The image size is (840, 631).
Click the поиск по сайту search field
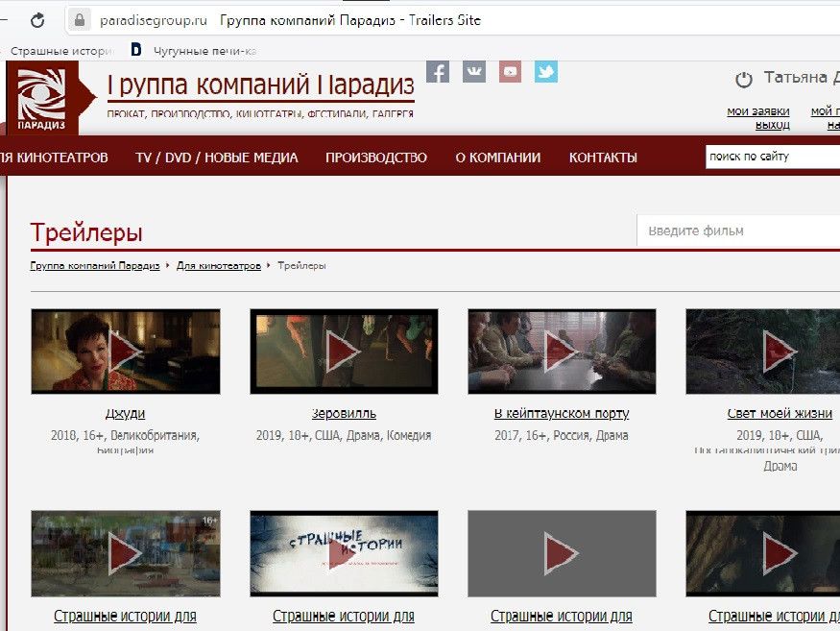[x=771, y=157]
